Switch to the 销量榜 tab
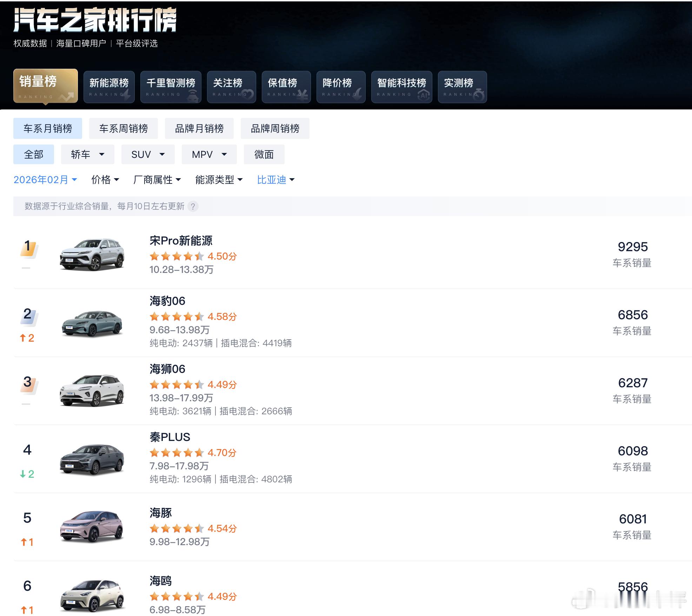The height and width of the screenshot is (616, 692). point(46,87)
